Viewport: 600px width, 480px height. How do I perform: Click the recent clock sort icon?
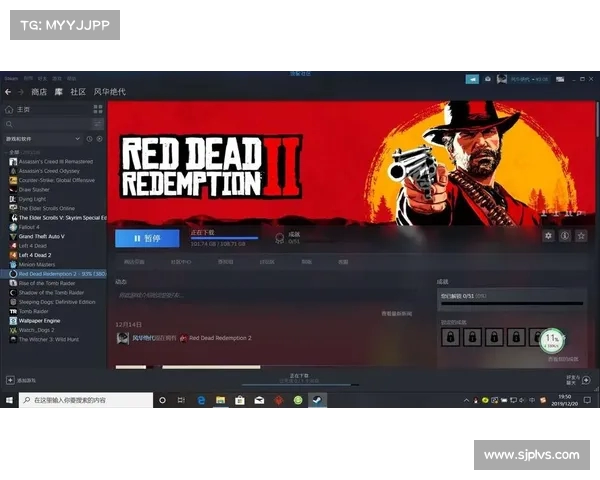[x=89, y=139]
